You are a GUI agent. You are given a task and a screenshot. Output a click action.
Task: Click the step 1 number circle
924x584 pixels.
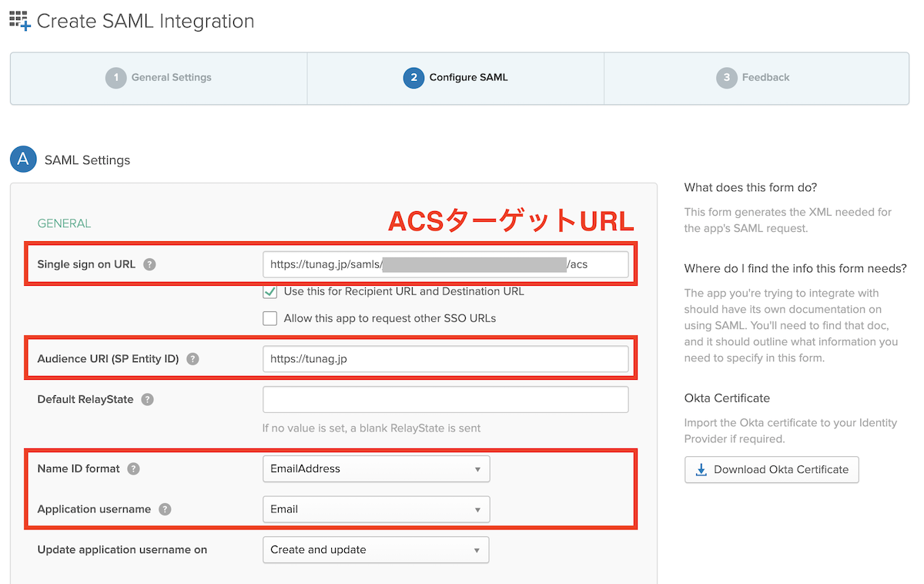tap(115, 78)
